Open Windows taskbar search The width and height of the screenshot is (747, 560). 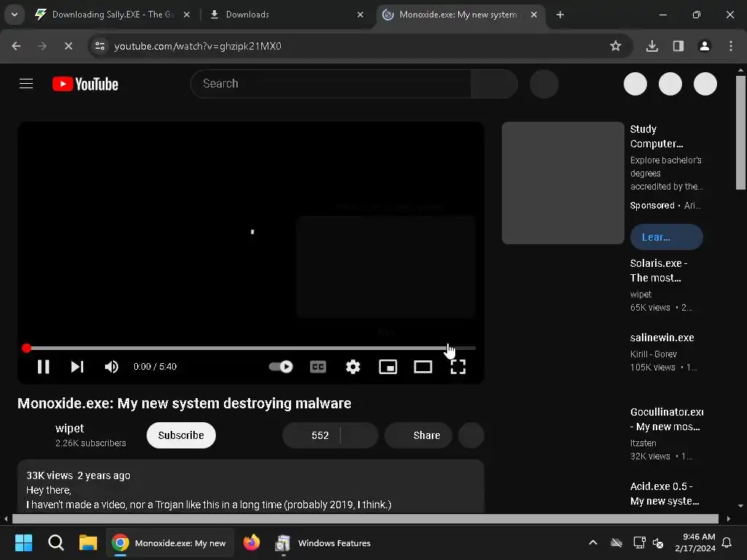coord(55,542)
